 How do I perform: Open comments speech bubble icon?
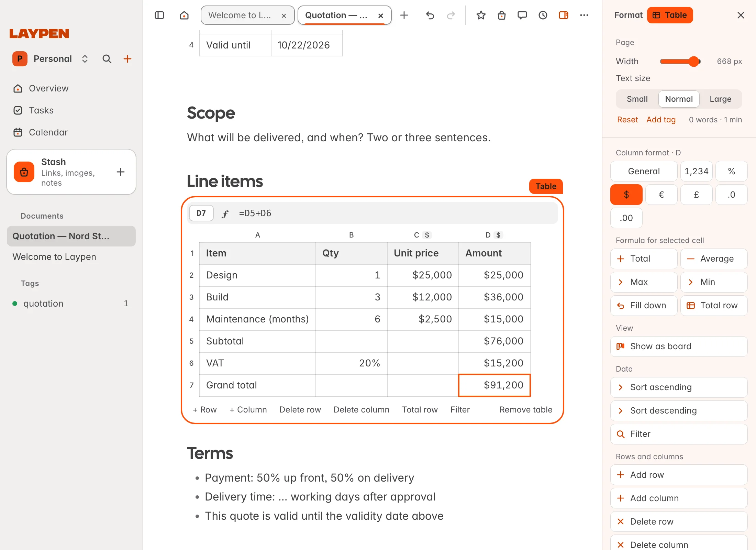coord(522,15)
